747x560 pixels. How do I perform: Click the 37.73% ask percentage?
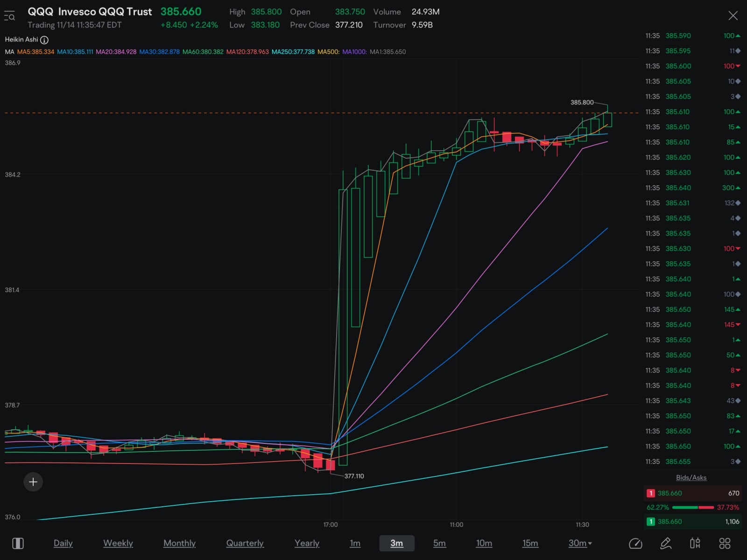pyautogui.click(x=728, y=507)
